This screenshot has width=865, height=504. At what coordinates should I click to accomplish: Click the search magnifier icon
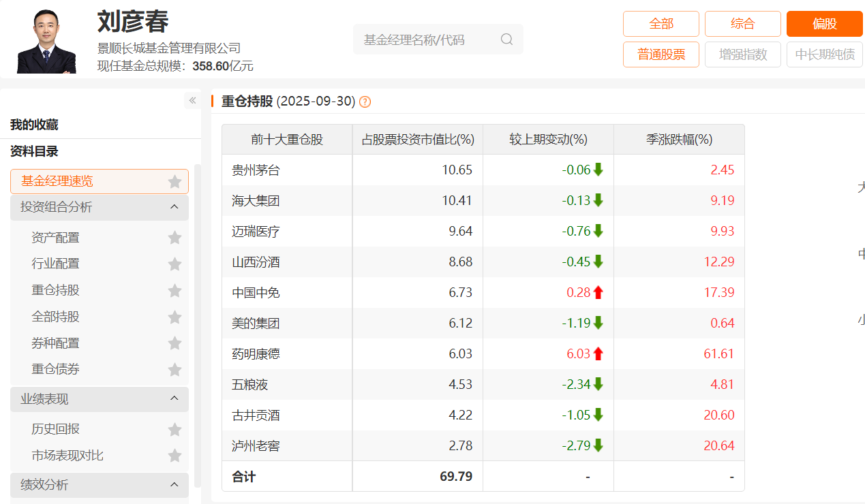pyautogui.click(x=506, y=40)
